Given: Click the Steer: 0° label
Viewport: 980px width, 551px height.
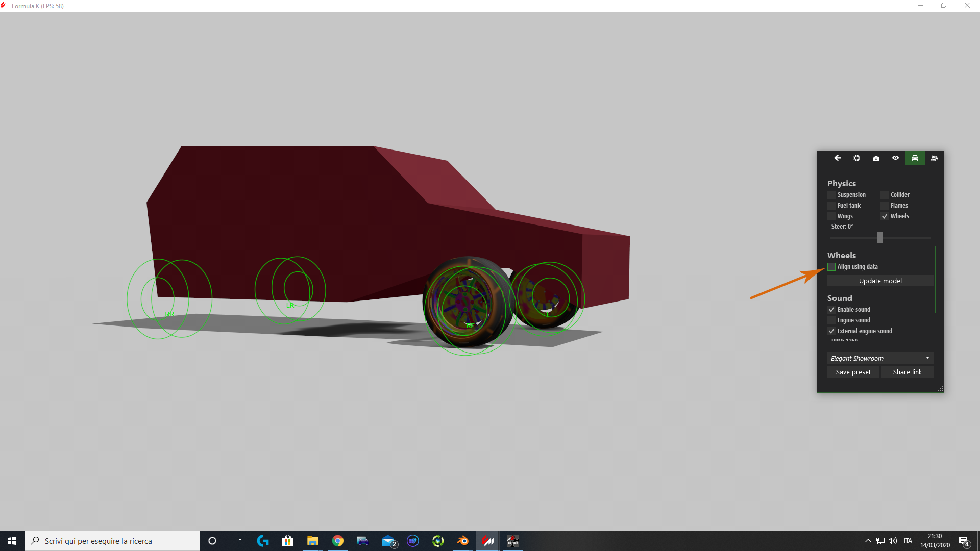Looking at the screenshot, I should coord(842,227).
